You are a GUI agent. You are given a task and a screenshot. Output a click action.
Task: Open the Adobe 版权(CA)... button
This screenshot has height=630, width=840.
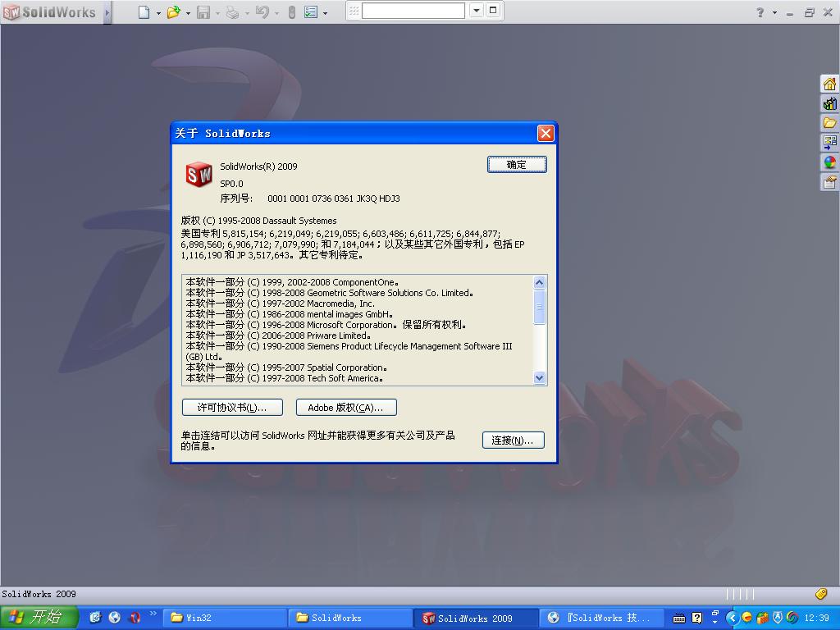[346, 407]
